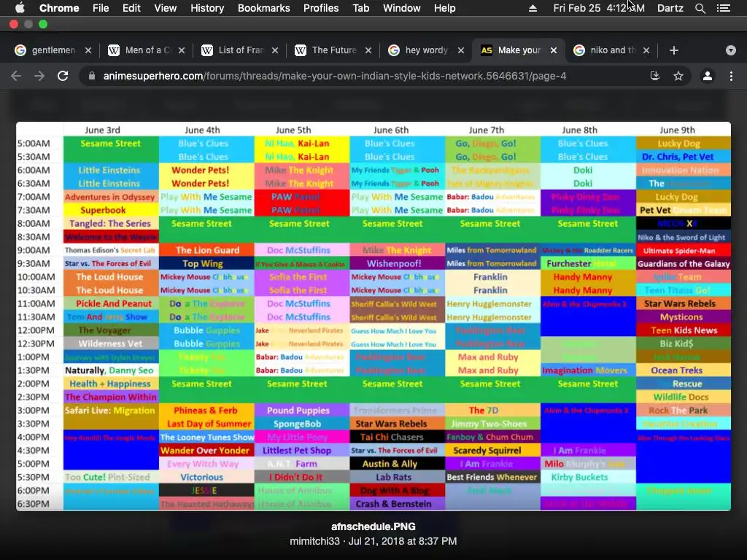This screenshot has height=560, width=747.
Task: Click the afnschedule.PNG schedule image
Action: [373, 316]
